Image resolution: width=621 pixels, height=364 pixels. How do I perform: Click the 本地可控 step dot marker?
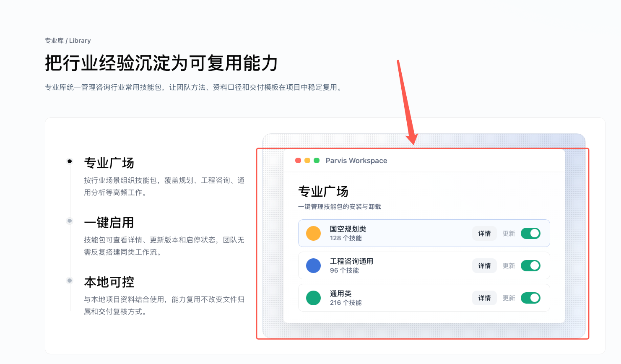[70, 281]
